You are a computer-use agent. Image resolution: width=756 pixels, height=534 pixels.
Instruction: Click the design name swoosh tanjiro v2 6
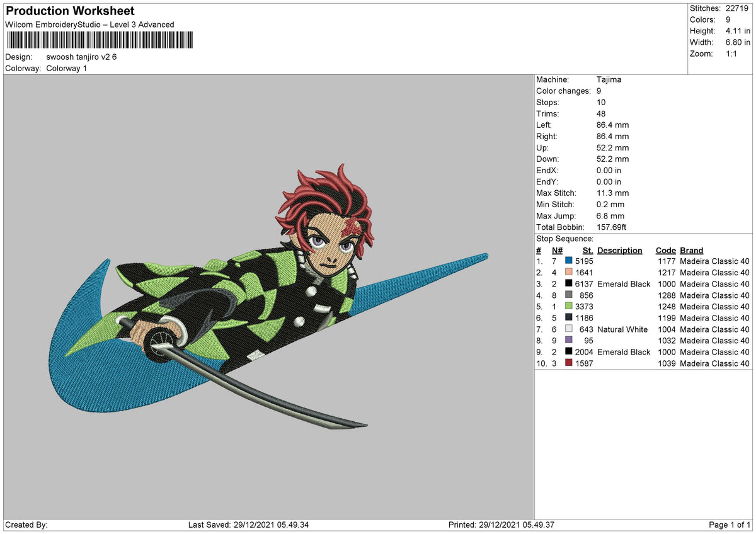[81, 57]
